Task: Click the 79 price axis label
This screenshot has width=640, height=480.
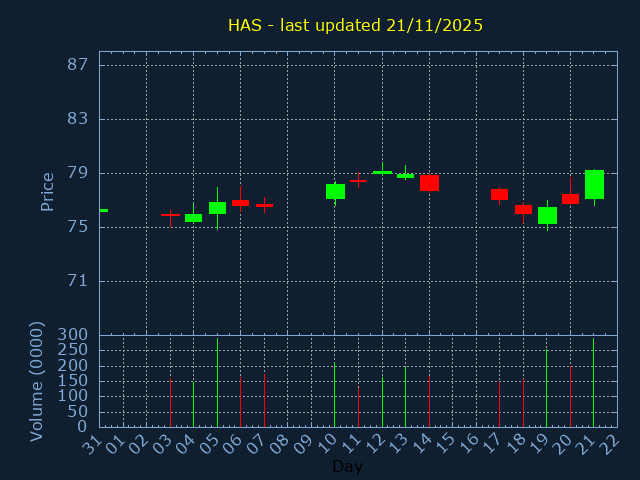Action: [x=78, y=173]
